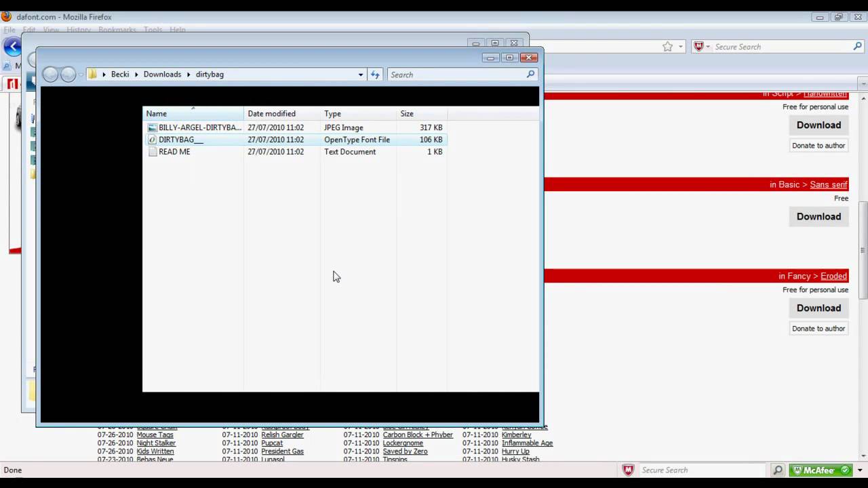868x488 pixels.
Task: Open the Relish Gargler font link
Action: pyautogui.click(x=282, y=435)
